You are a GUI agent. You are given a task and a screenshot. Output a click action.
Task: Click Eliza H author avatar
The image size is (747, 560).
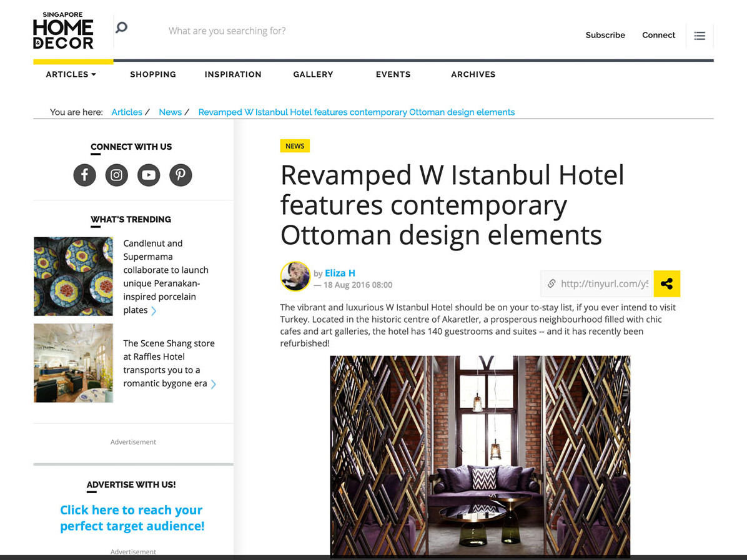[x=295, y=276]
